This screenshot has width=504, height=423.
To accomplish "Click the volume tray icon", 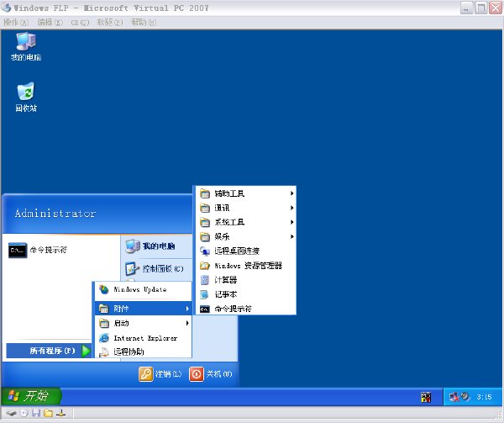I will 465,397.
